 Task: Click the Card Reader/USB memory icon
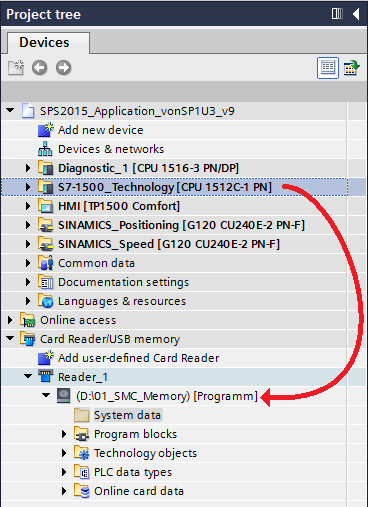click(x=27, y=339)
